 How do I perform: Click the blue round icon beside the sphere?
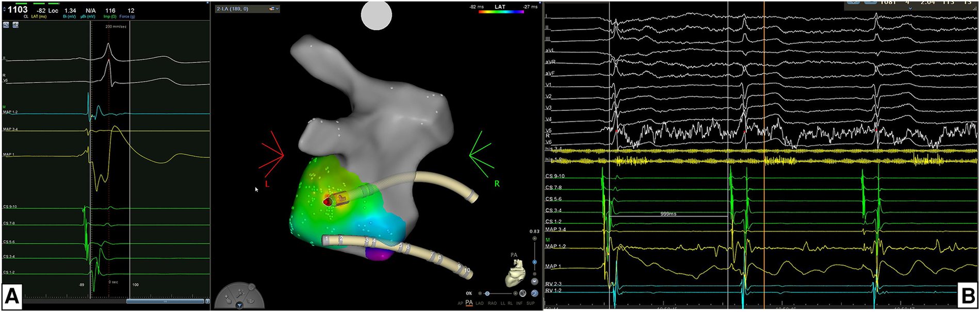534,293
